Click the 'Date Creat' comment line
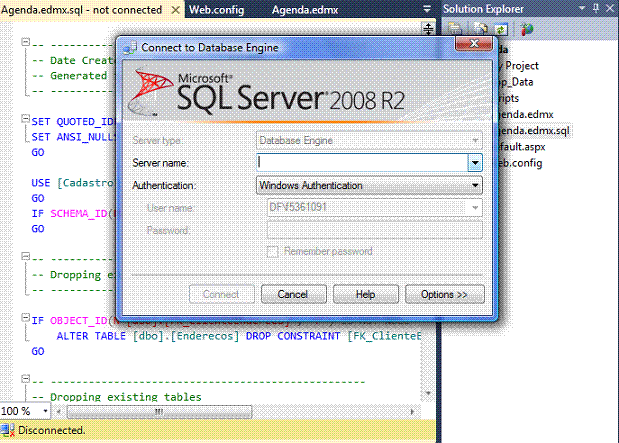Image resolution: width=619 pixels, height=443 pixels. [73, 60]
